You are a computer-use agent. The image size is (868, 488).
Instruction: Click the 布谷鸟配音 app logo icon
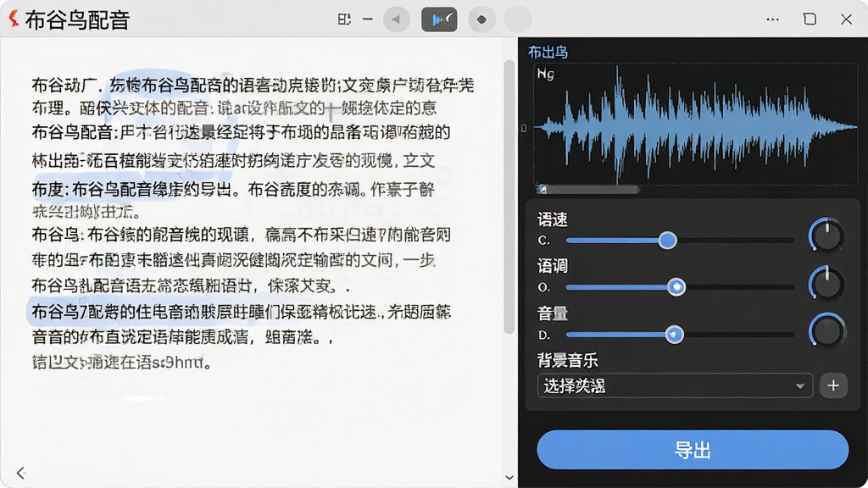tap(14, 19)
